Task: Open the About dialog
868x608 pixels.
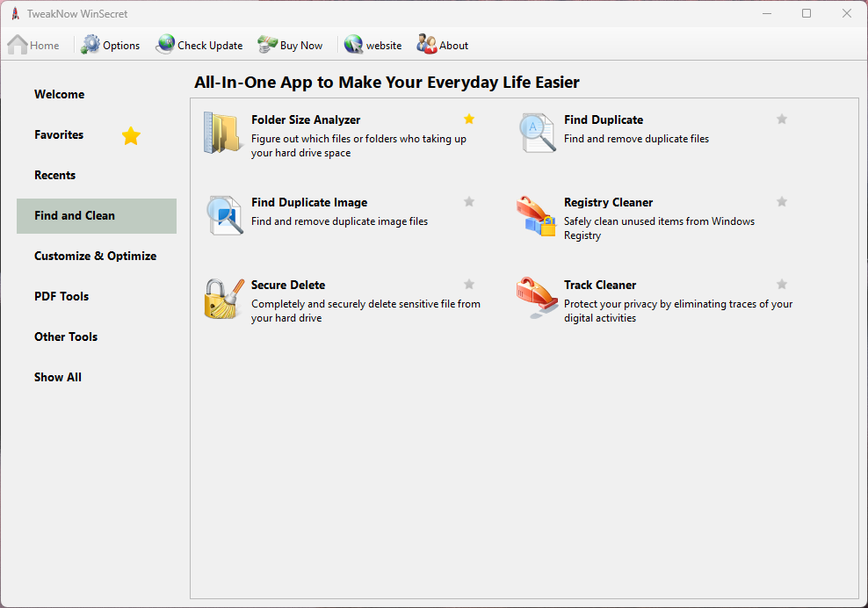Action: coord(443,45)
